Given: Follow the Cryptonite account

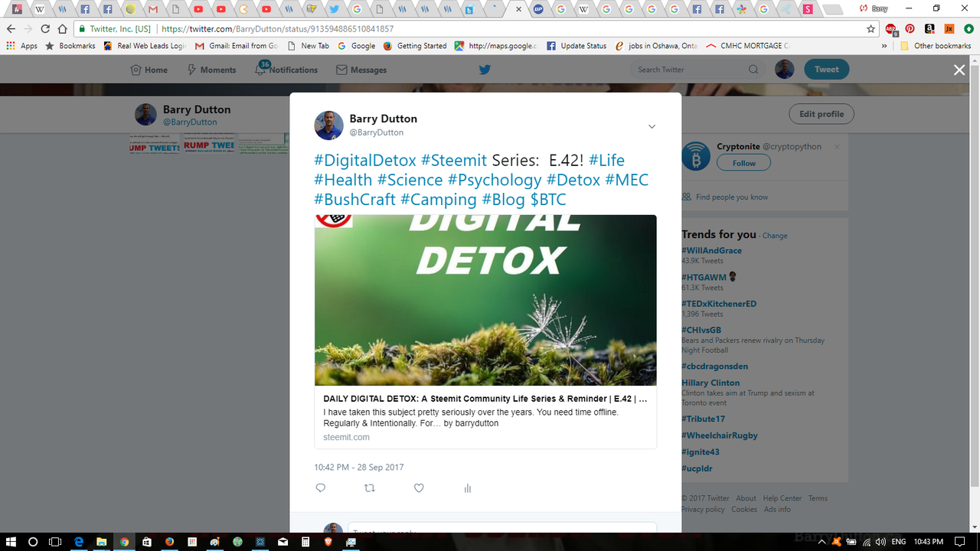Looking at the screenshot, I should tap(743, 163).
